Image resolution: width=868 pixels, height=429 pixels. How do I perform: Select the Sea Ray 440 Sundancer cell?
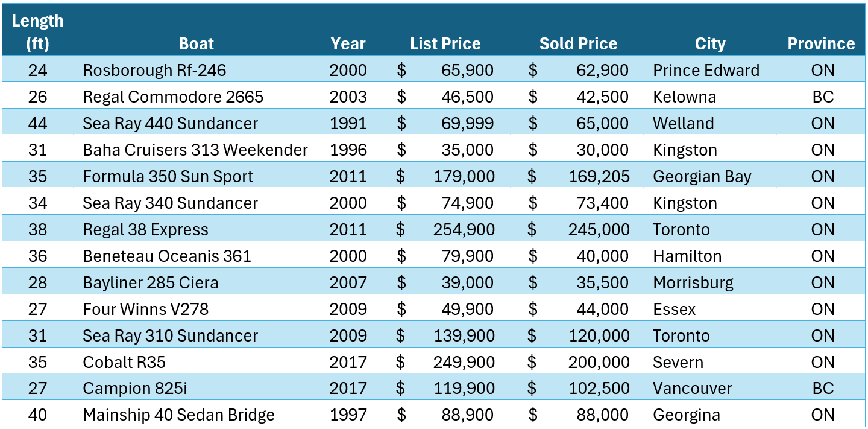click(170, 124)
